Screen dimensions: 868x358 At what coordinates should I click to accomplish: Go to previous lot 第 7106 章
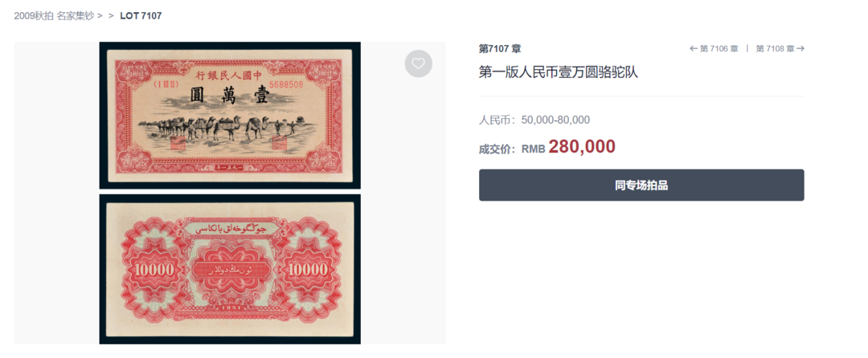click(719, 49)
